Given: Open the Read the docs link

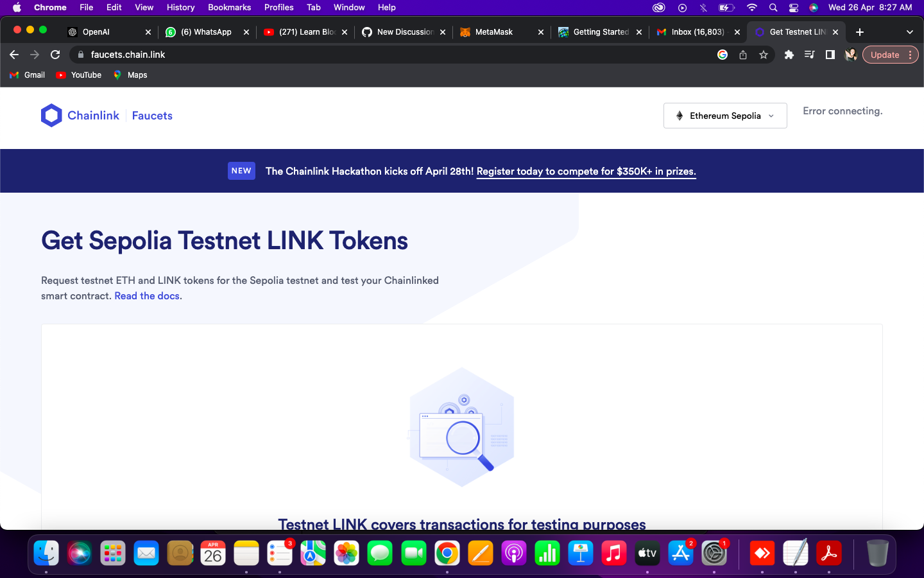Looking at the screenshot, I should 147,296.
